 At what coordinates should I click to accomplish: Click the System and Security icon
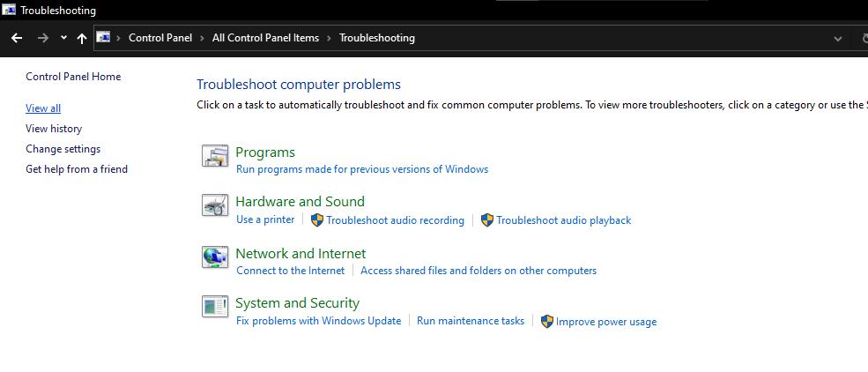215,307
